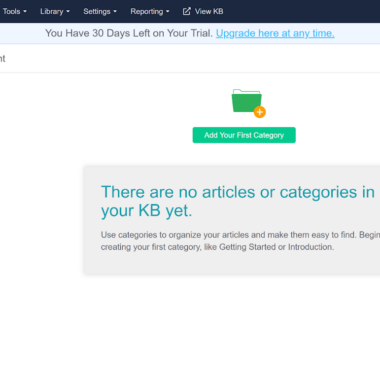Screen dimensions: 380x380
Task: Click the no articles or categories heading
Action: tap(238, 201)
